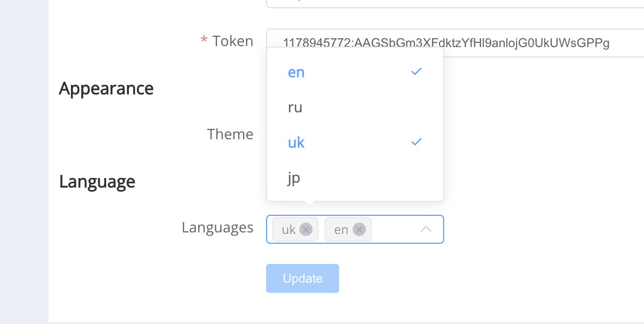Click the uk tag label in Languages
The height and width of the screenshot is (324, 644).
pos(288,230)
